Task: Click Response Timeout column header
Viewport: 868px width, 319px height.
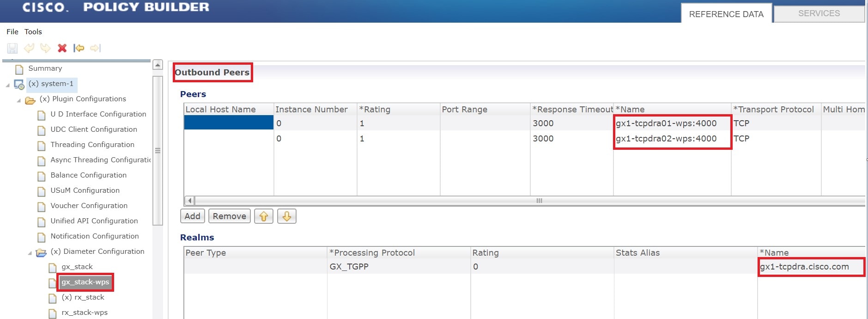Action: coord(572,110)
